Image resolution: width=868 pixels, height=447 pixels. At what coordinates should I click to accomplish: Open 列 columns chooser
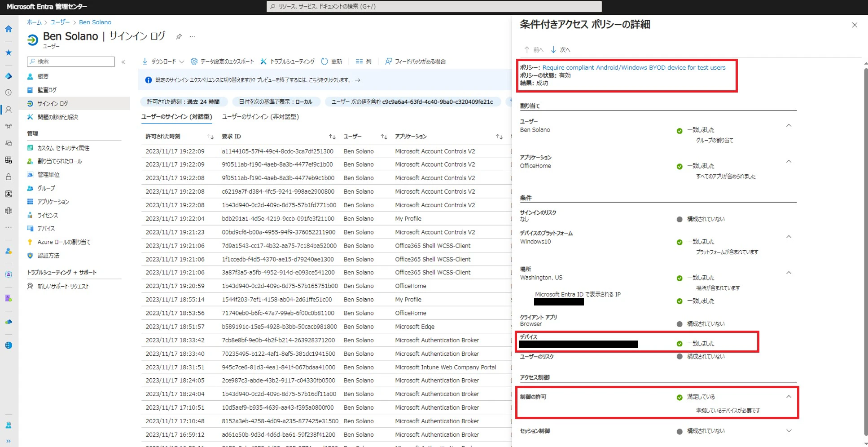click(x=364, y=62)
